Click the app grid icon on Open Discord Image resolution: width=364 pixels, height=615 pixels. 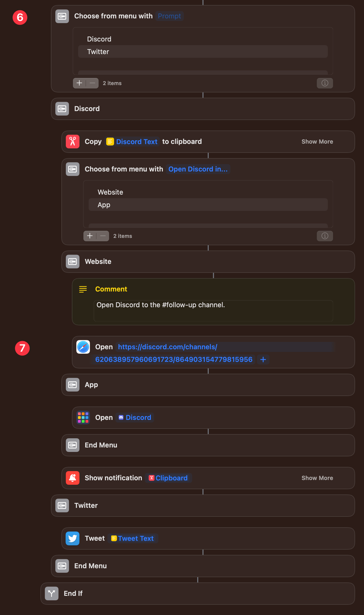(x=83, y=418)
